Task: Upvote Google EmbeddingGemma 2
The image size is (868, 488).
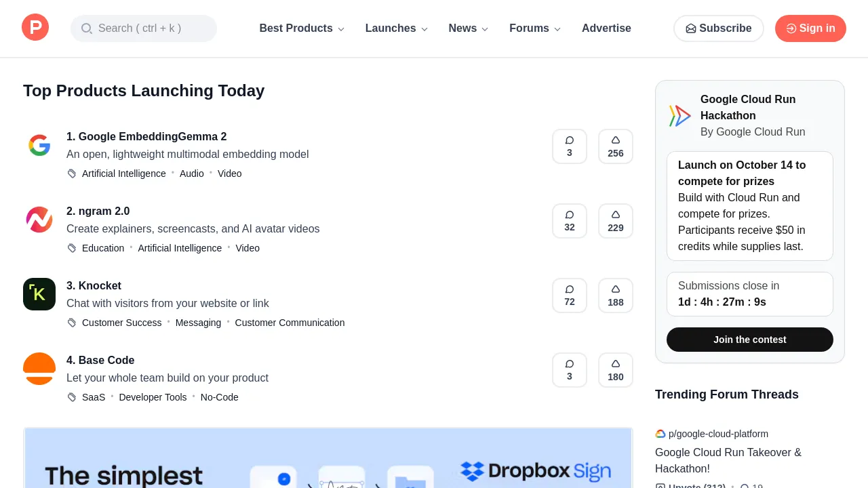Action: [x=616, y=146]
